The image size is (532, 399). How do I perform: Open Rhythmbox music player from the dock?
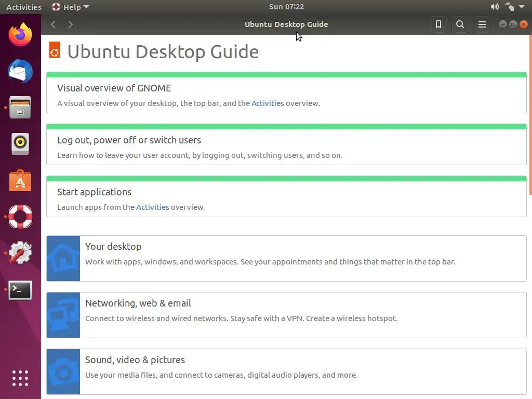(x=20, y=144)
